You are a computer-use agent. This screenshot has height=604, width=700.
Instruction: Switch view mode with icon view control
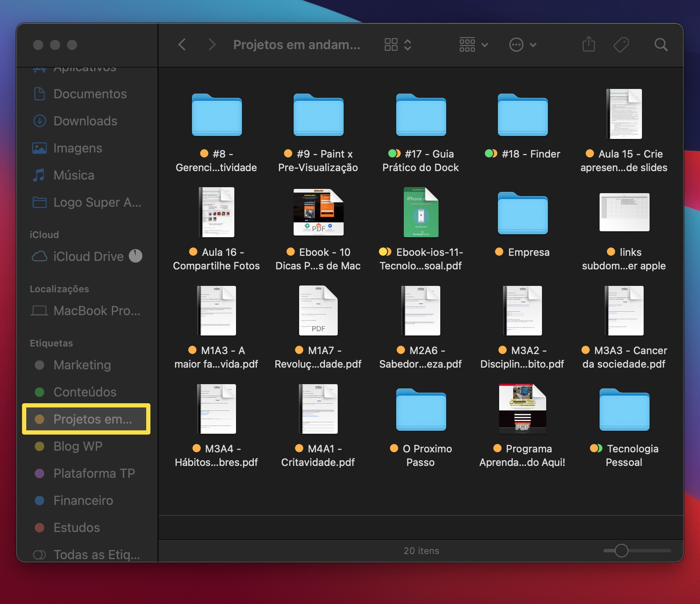coord(397,44)
